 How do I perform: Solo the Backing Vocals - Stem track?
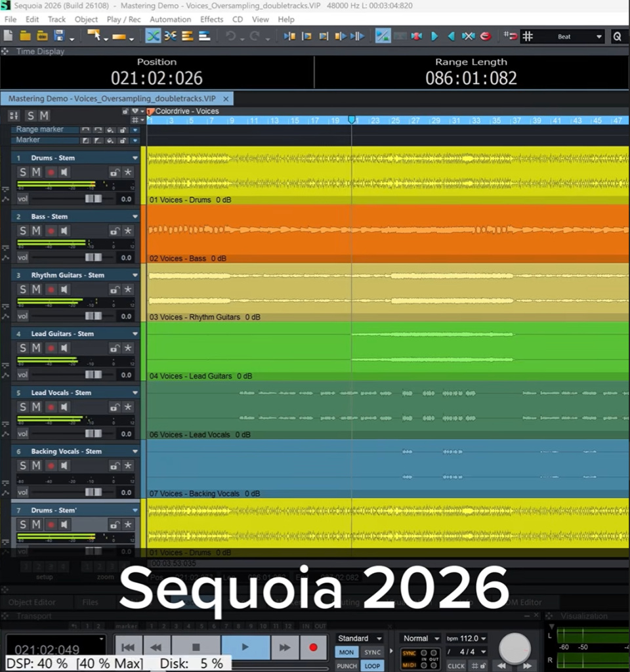tap(23, 465)
